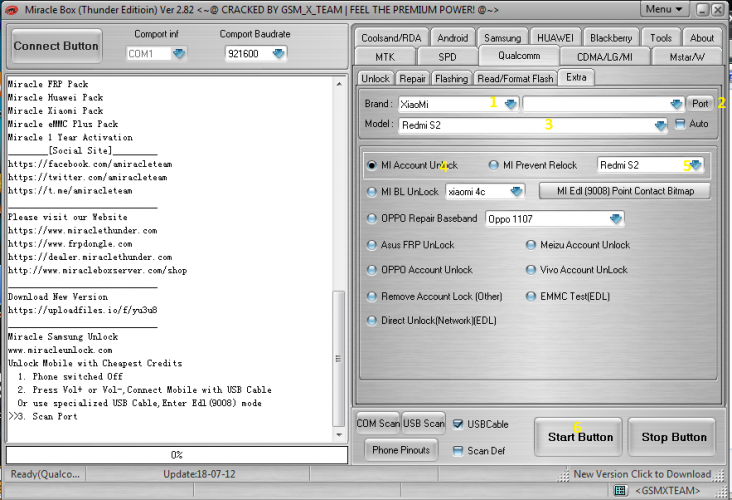This screenshot has width=732, height=500.
Task: Select MI Prevent Relock radio option
Action: coord(493,165)
